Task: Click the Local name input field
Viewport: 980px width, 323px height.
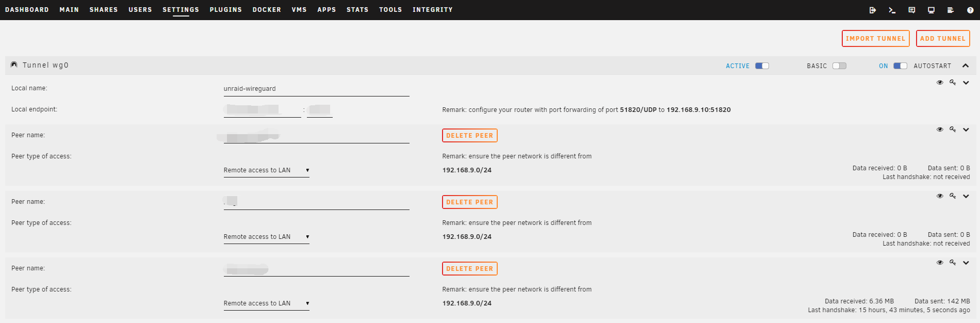Action: pyautogui.click(x=316, y=89)
